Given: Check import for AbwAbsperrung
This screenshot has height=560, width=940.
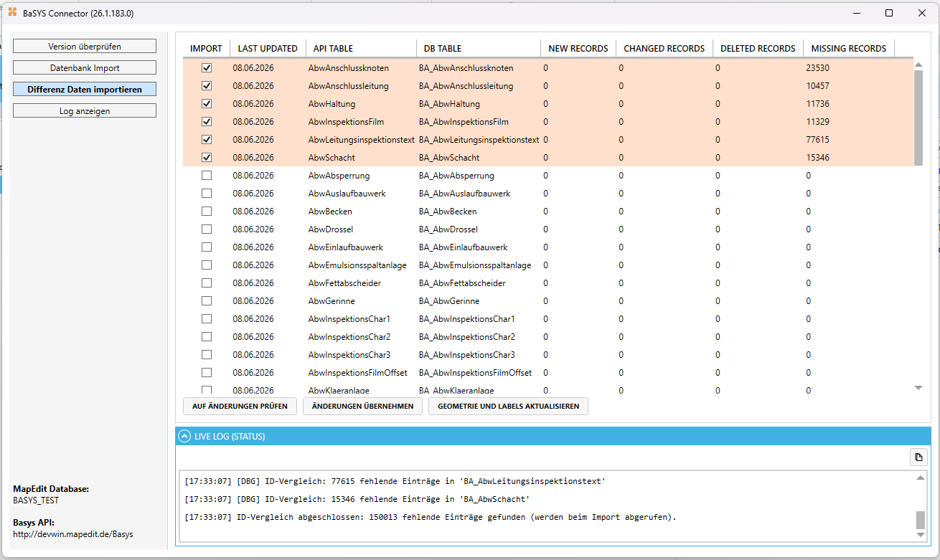Looking at the screenshot, I should [207, 176].
